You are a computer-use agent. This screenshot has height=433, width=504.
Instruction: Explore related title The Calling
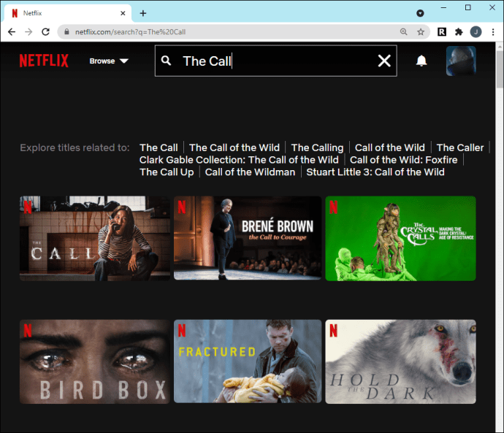coord(317,147)
